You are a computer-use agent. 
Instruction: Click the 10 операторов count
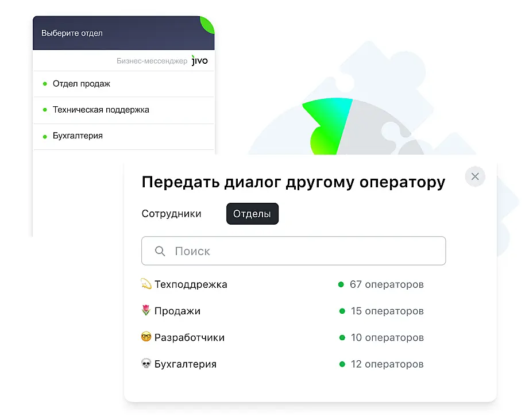coord(387,337)
